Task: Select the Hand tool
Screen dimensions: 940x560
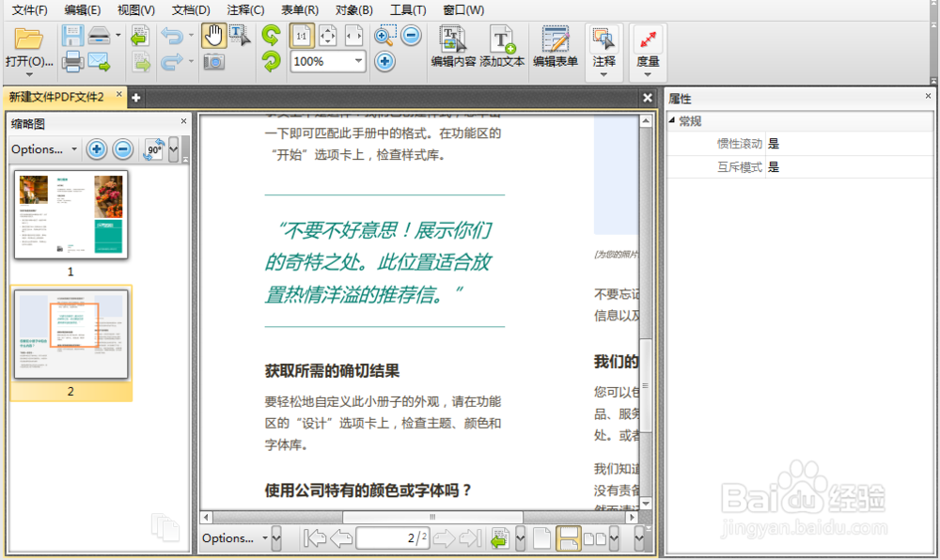Action: 213,36
